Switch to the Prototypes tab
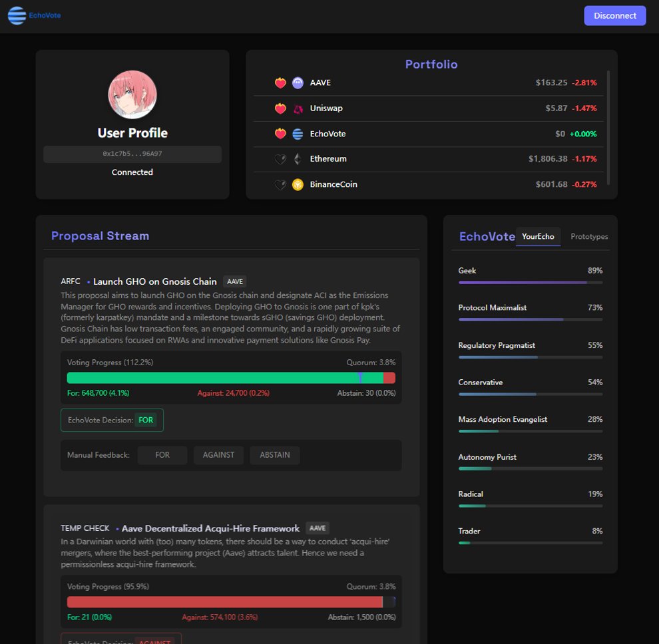 [x=589, y=237]
